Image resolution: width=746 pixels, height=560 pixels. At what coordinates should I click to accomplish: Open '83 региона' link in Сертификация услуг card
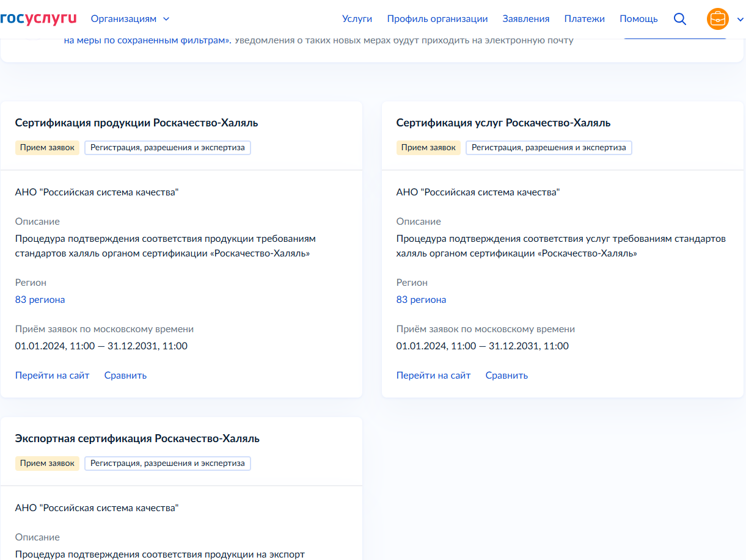click(x=421, y=300)
